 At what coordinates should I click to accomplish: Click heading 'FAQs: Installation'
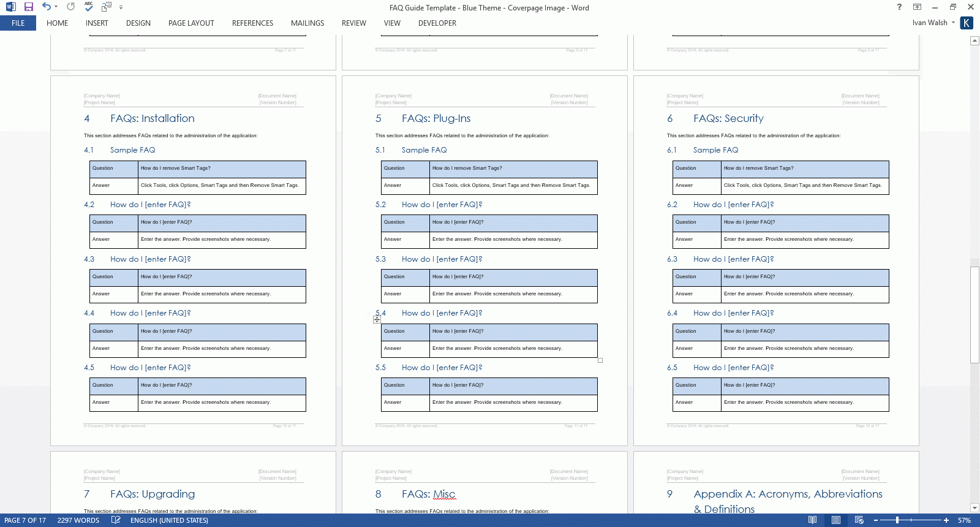click(153, 118)
